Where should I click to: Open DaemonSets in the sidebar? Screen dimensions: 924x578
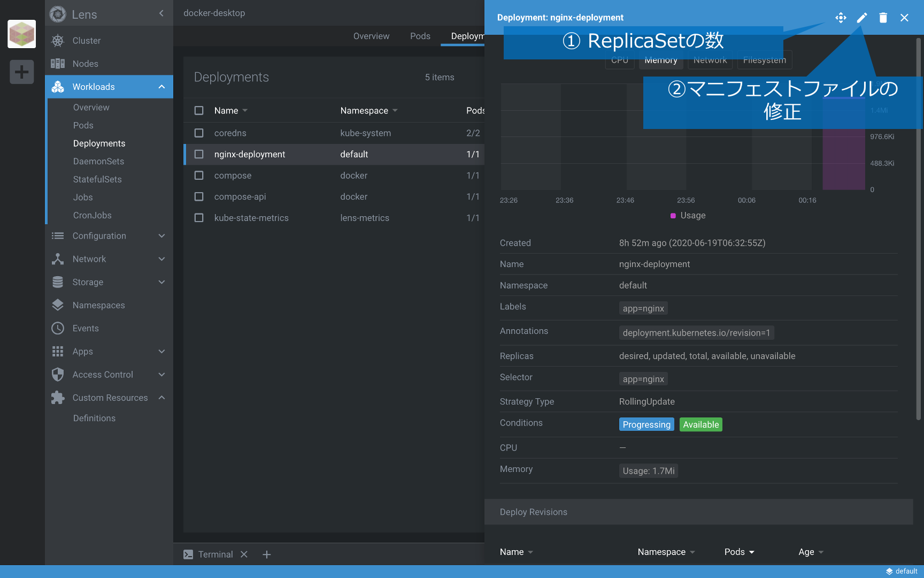tap(98, 161)
